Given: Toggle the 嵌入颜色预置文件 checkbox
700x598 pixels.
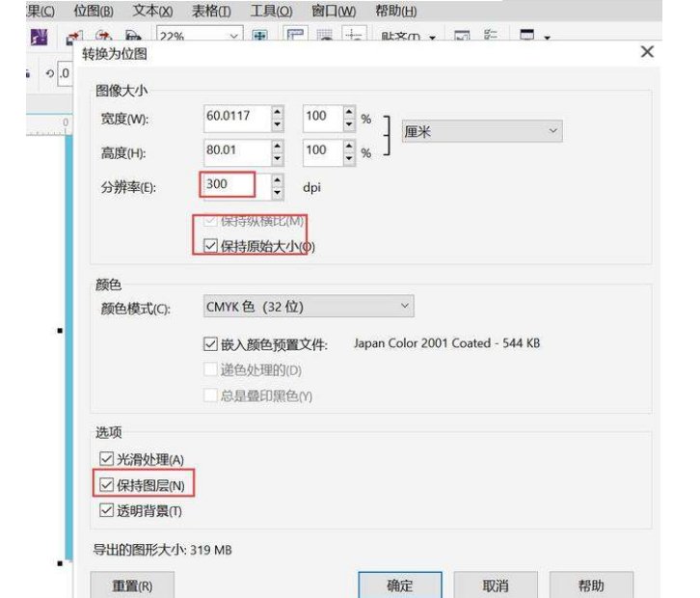Looking at the screenshot, I should [210, 344].
